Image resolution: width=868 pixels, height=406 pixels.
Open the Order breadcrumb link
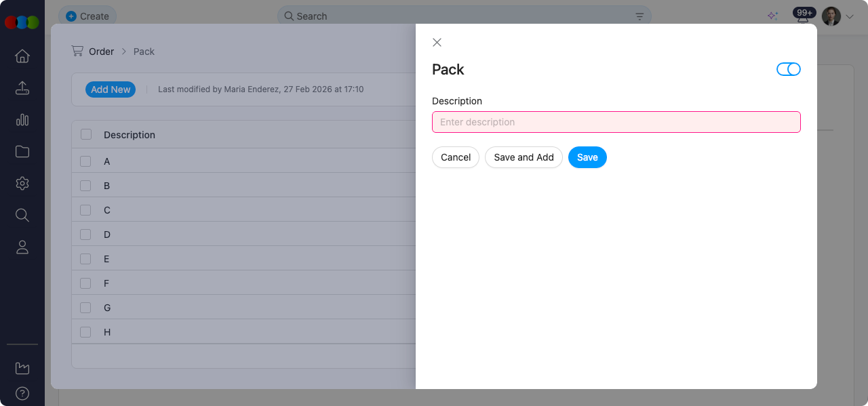coord(102,51)
